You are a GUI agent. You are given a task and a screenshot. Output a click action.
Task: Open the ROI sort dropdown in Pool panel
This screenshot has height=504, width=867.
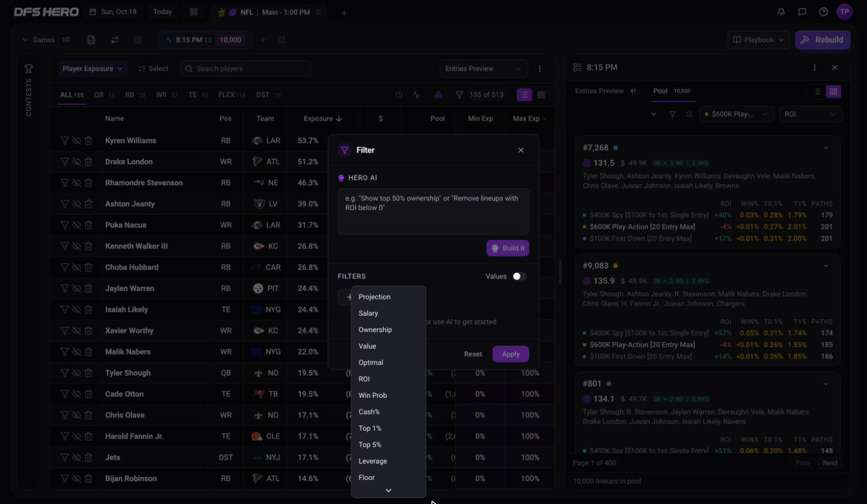(x=810, y=114)
